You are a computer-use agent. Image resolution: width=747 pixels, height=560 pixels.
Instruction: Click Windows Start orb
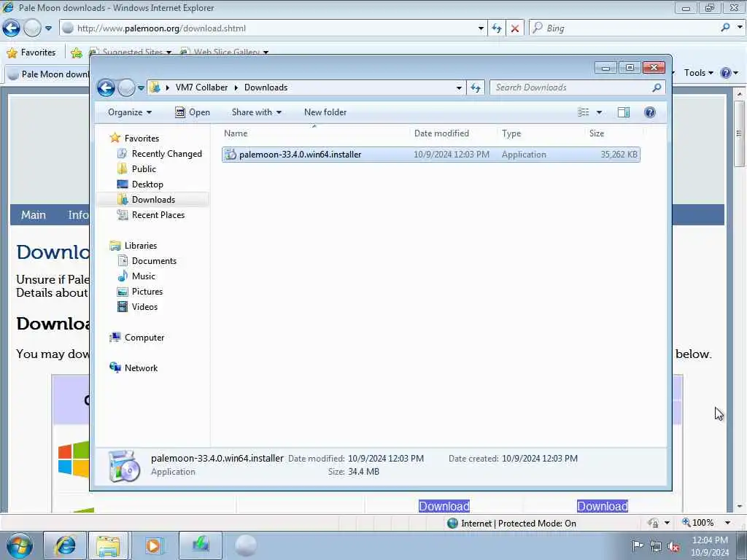20,545
